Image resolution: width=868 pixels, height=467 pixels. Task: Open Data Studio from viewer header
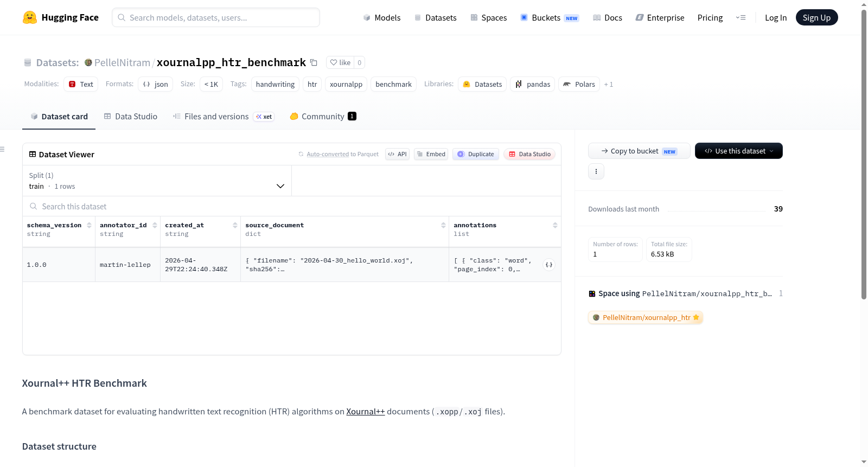[529, 154]
